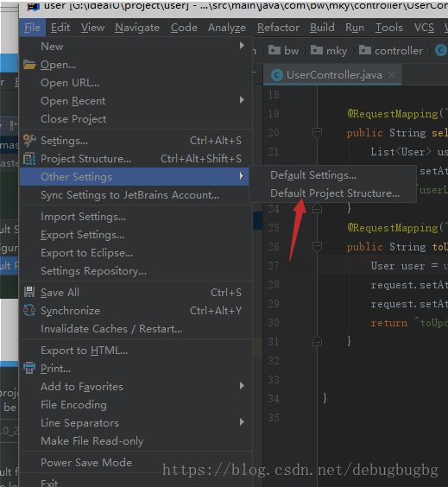Click the @RequestMapping annotation on line 25
This screenshot has width=448, height=487.
(x=393, y=228)
